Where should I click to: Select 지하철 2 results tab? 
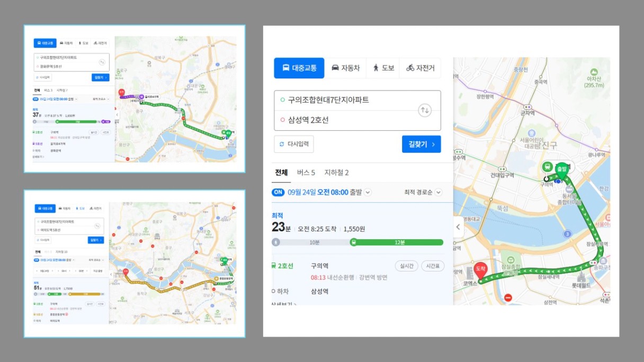tap(337, 173)
